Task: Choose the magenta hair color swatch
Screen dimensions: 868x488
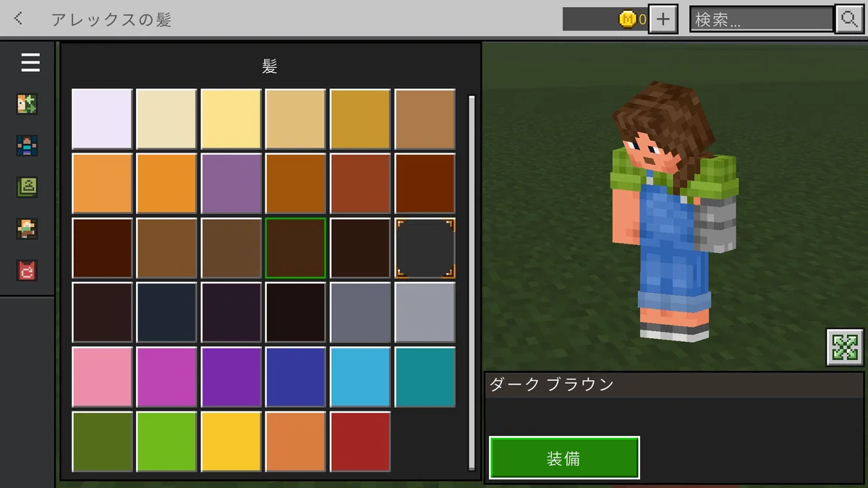Action: [166, 377]
